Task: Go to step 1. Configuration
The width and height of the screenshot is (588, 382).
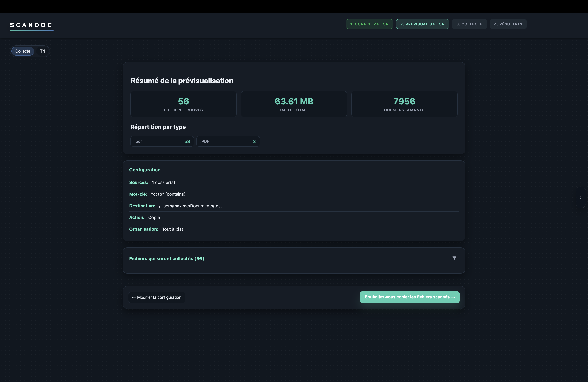Action: pos(369,24)
